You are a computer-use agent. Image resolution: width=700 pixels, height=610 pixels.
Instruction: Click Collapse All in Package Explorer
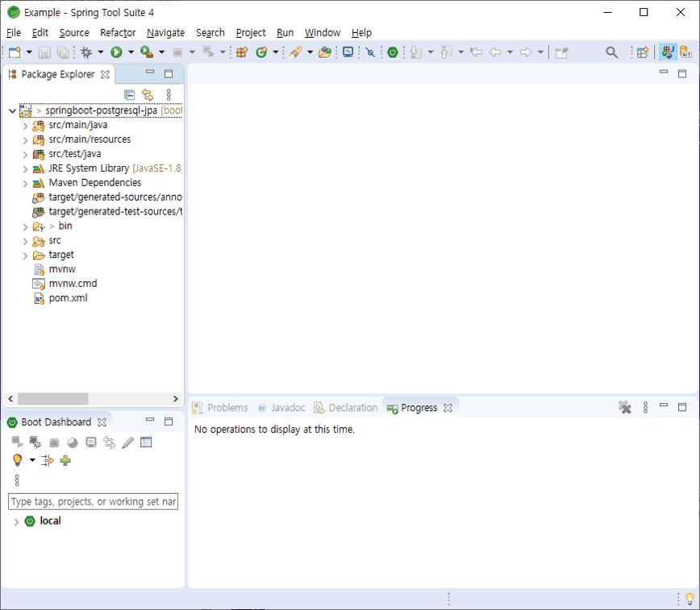point(130,94)
